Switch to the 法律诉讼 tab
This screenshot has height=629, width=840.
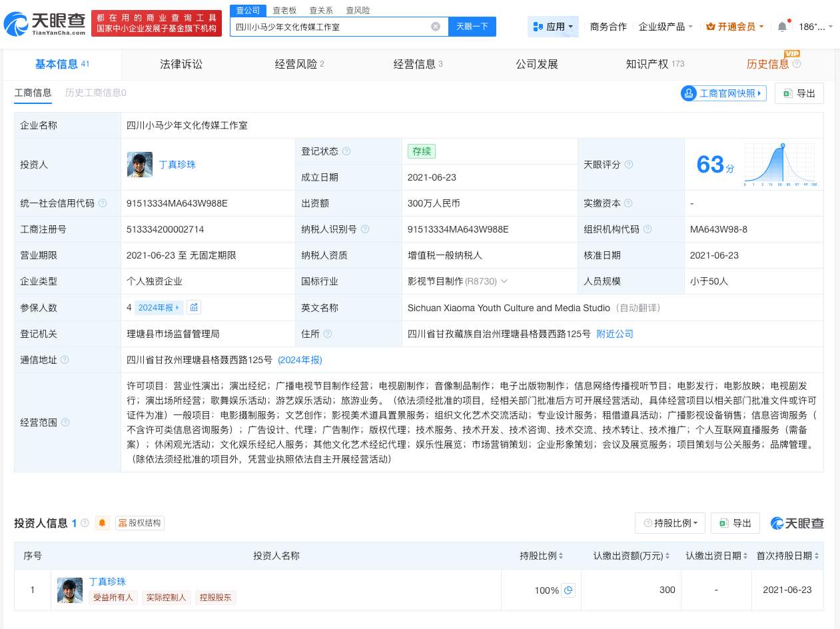point(181,64)
